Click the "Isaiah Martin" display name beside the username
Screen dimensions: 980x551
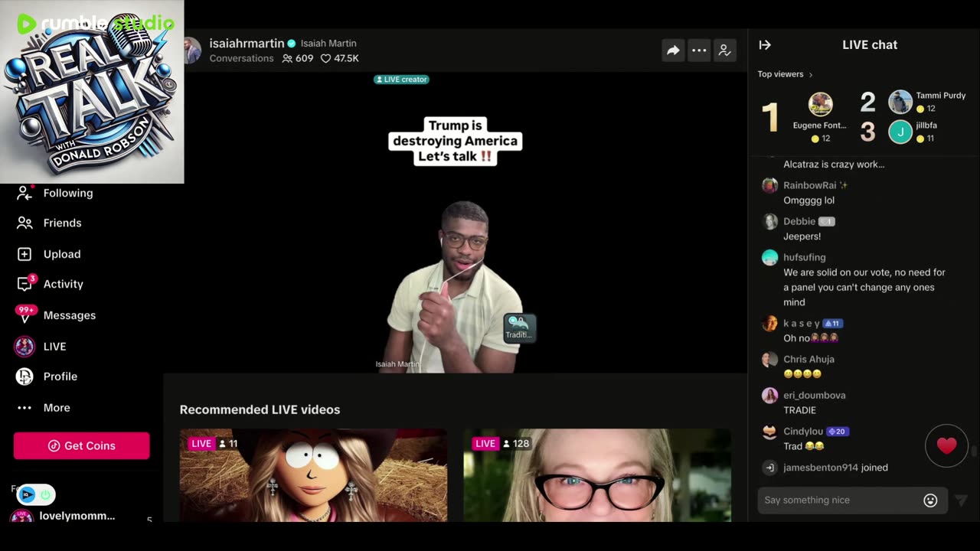coord(328,44)
